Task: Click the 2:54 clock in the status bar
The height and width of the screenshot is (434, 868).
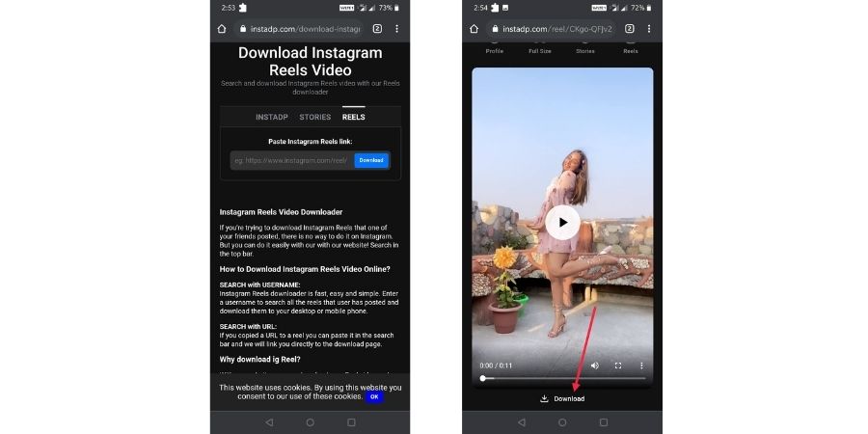Action: 480,8
